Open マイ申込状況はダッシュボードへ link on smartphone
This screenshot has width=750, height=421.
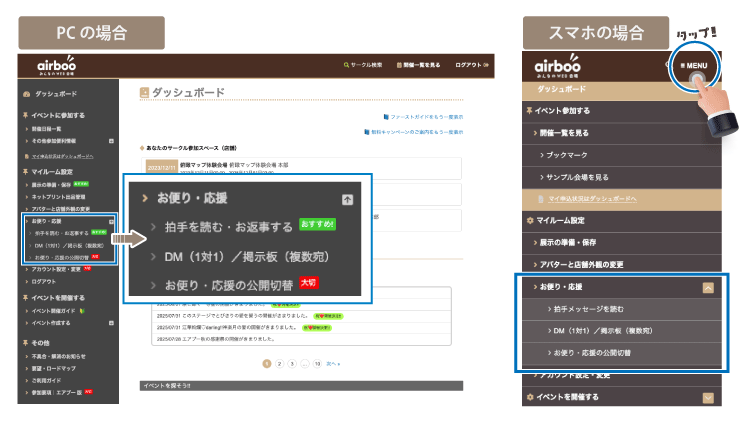pos(604,200)
